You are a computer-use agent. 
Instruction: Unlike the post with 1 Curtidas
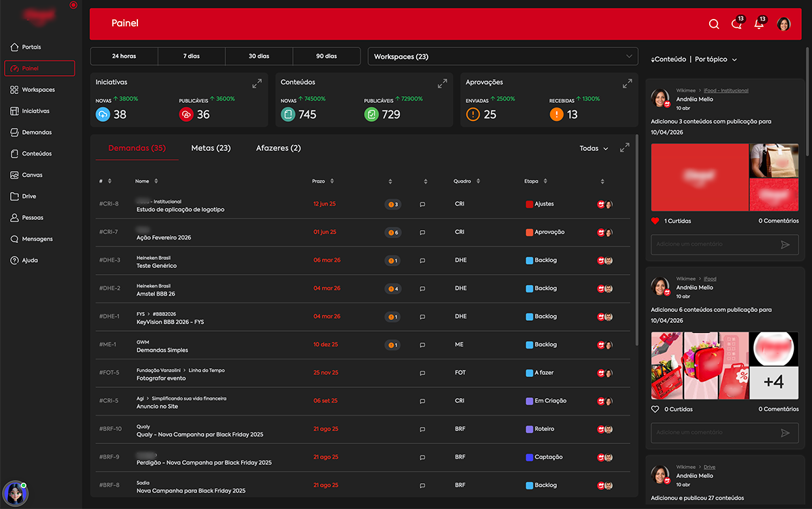click(655, 221)
